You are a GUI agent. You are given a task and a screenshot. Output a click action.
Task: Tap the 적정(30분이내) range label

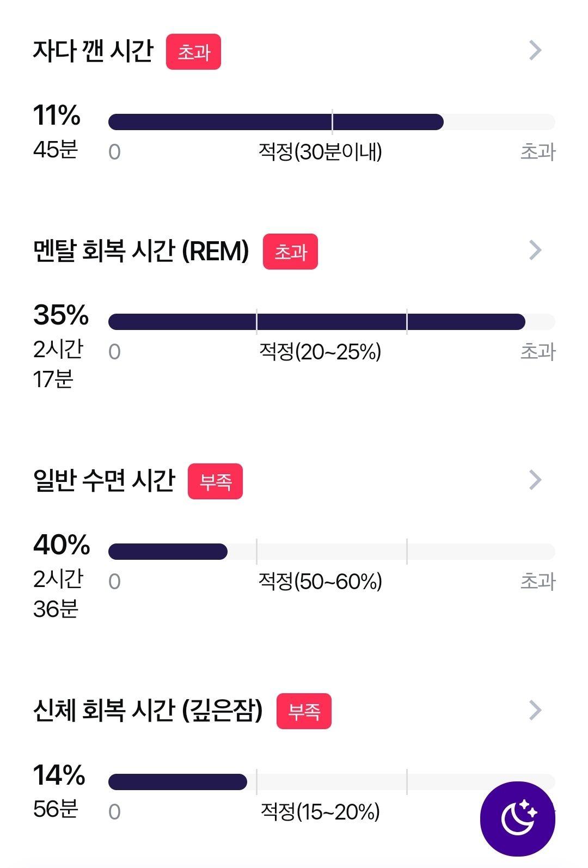[320, 151]
